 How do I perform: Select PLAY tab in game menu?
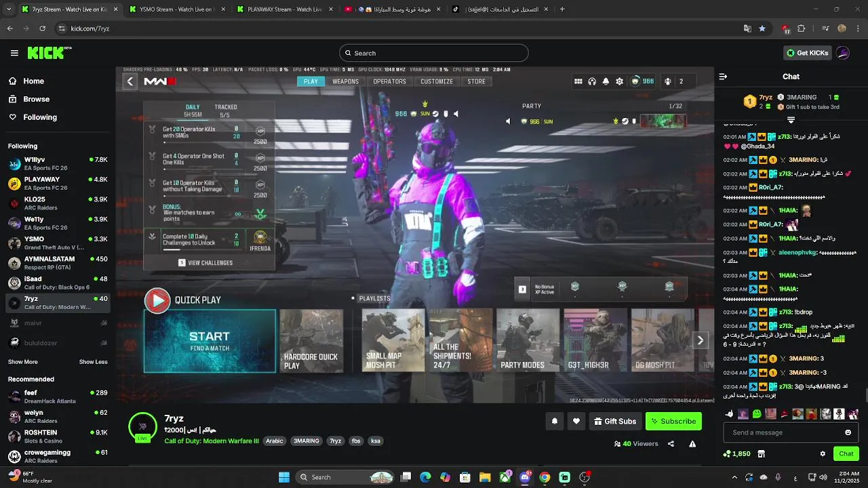tap(311, 81)
